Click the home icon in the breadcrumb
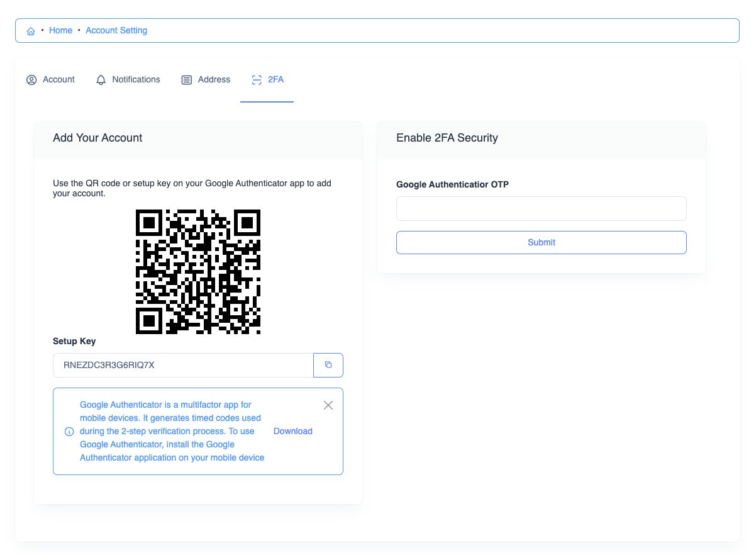The image size is (756, 560). (31, 31)
